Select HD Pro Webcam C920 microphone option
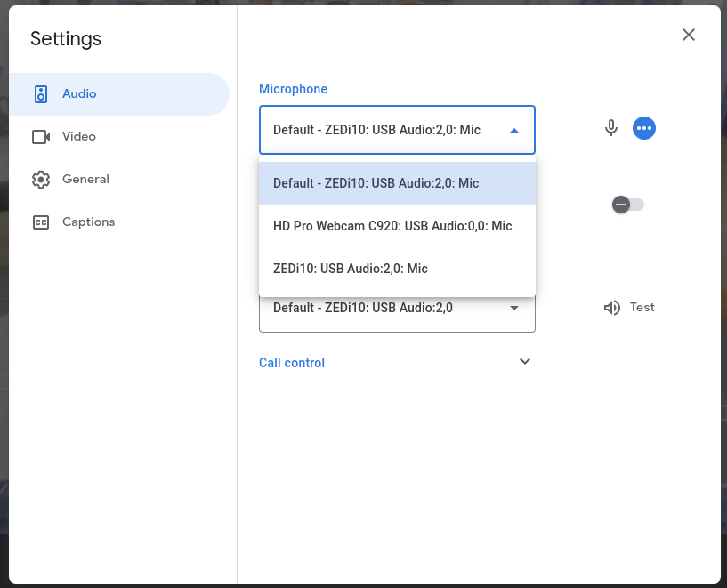The width and height of the screenshot is (727, 588). (x=392, y=226)
